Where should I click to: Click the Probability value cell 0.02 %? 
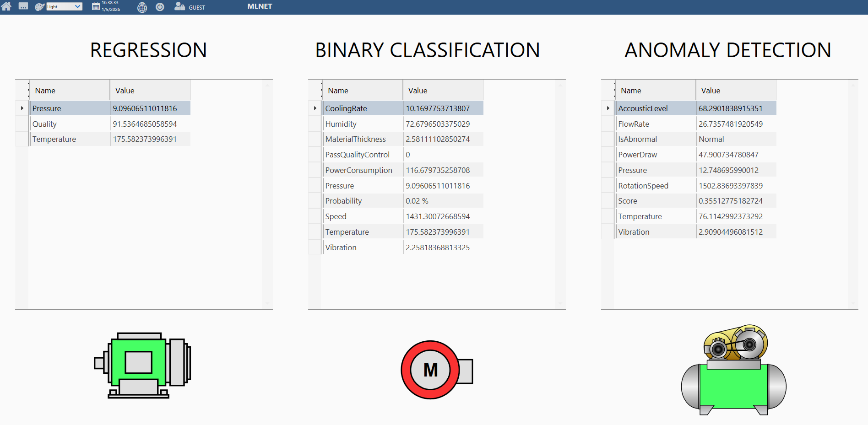pyautogui.click(x=442, y=201)
